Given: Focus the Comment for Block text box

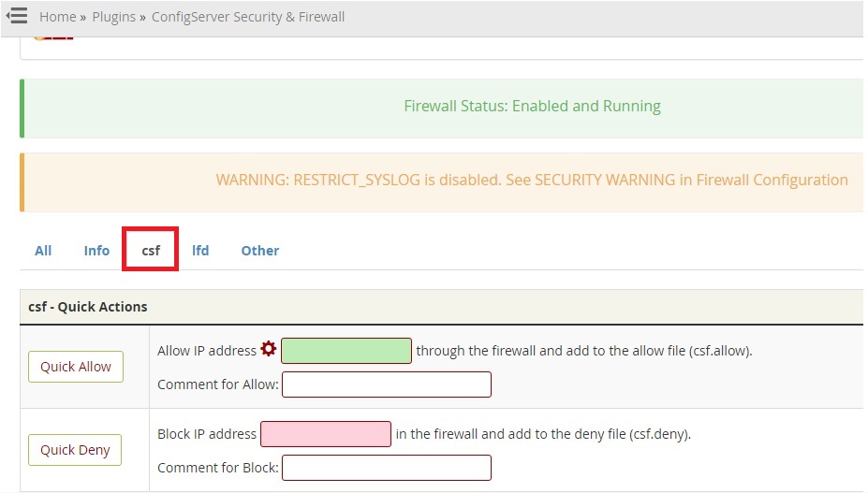Looking at the screenshot, I should click(x=387, y=468).
